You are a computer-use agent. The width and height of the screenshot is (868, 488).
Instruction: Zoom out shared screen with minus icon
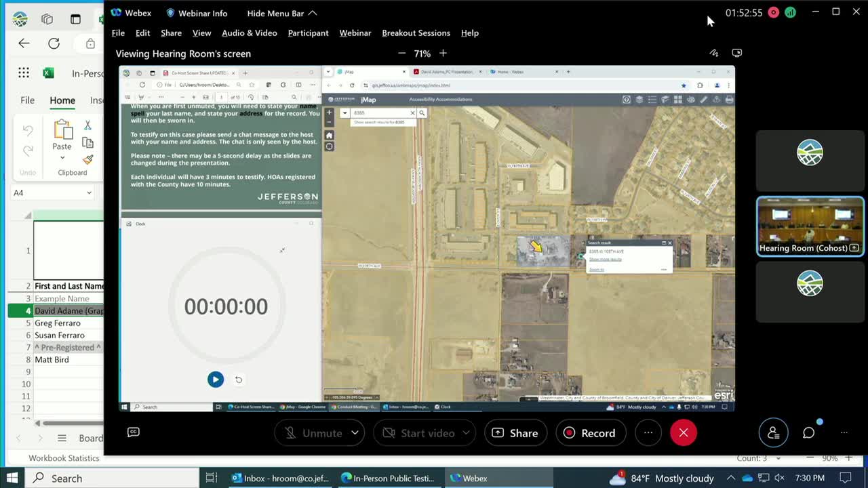[x=401, y=53]
